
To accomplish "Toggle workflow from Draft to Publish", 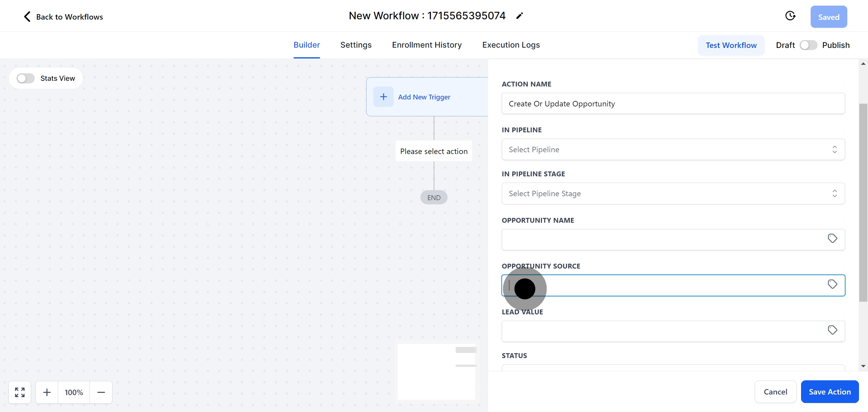I will click(x=808, y=45).
